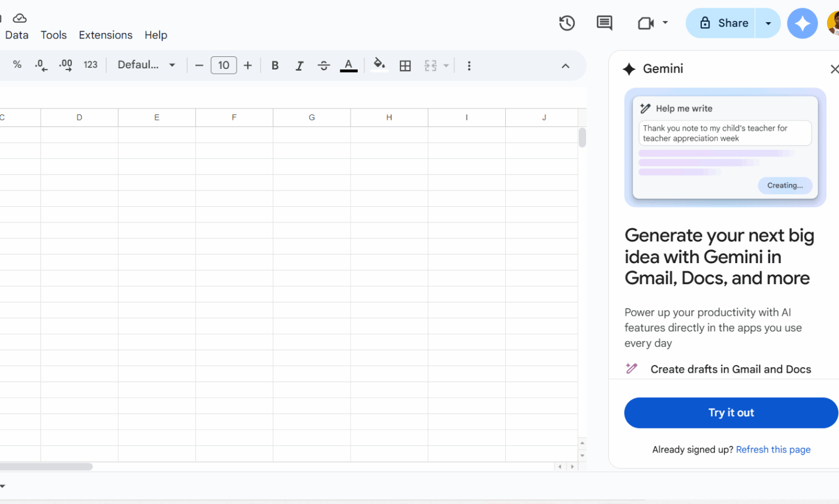Click the Gemini sparkle icon

[x=802, y=23]
